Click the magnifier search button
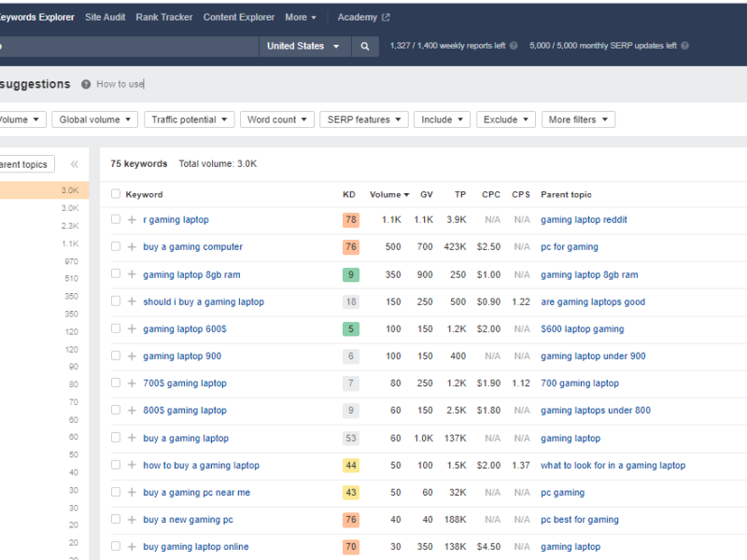Image resolution: width=747 pixels, height=560 pixels. click(365, 46)
